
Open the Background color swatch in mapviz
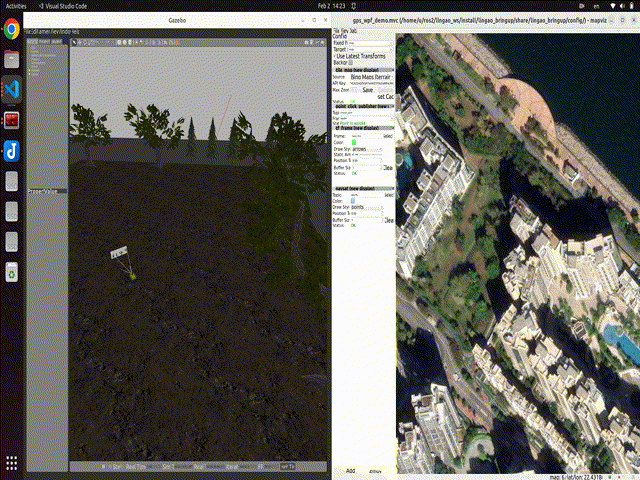click(351, 62)
